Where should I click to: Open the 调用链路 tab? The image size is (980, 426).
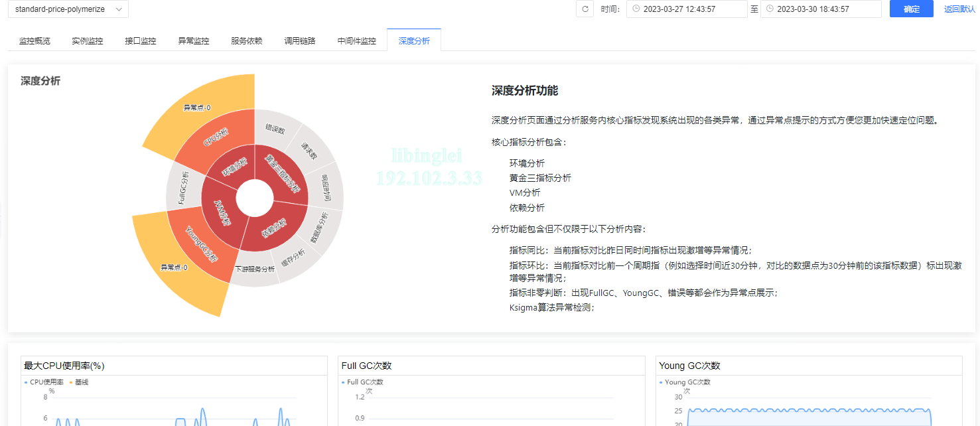[300, 41]
